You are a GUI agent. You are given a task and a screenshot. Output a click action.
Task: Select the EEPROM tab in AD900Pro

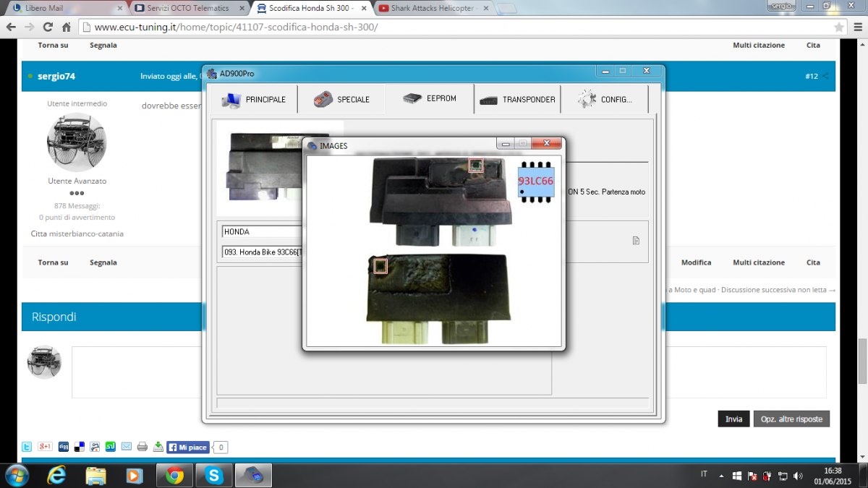coord(430,98)
